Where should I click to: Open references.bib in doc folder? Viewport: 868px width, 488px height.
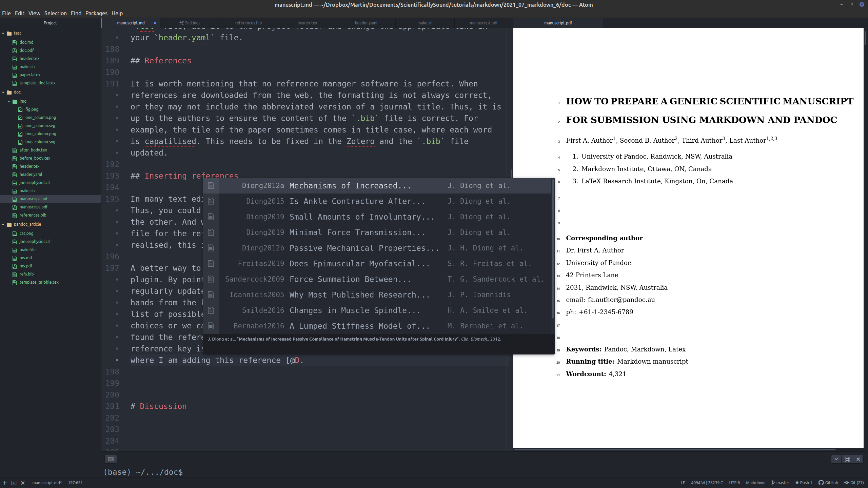[x=33, y=215]
